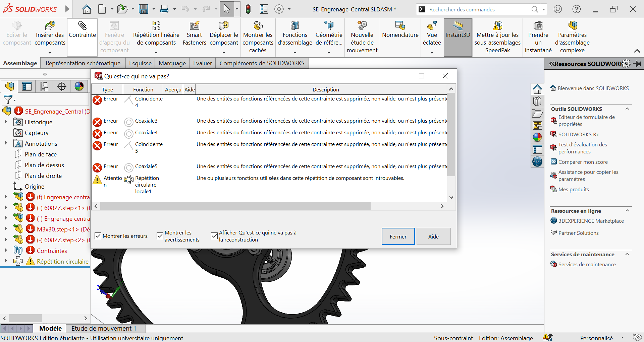Click the Save disk icon
Viewport: 644px width, 342px height.
(x=144, y=9)
